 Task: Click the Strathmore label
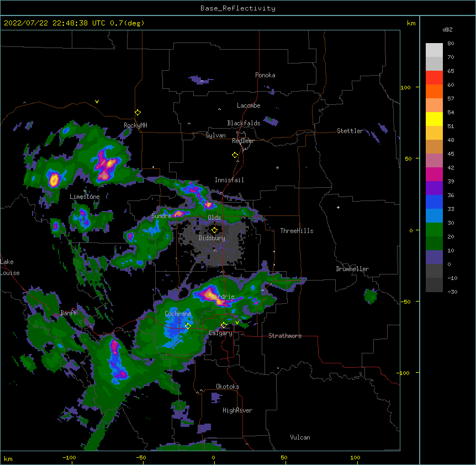pyautogui.click(x=285, y=336)
